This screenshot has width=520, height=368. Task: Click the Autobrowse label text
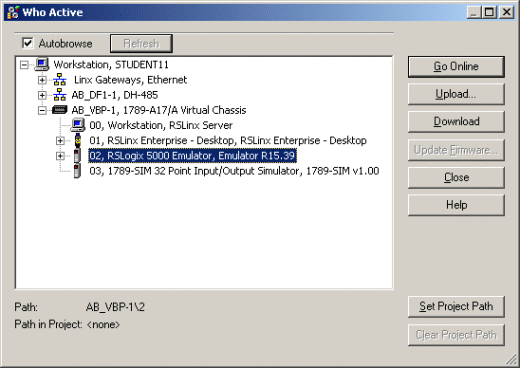(x=65, y=43)
